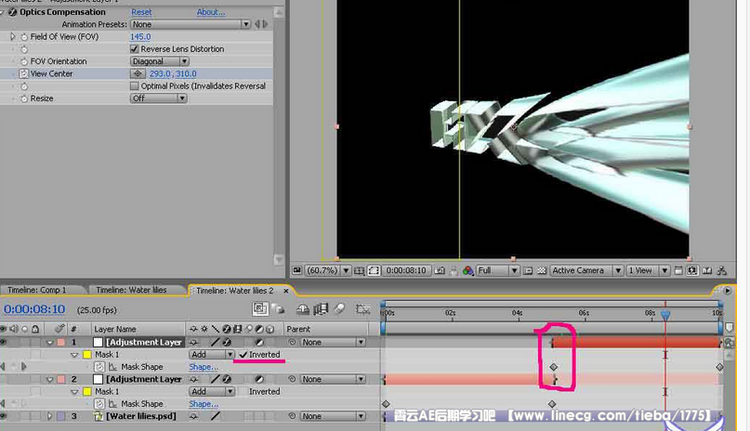The width and height of the screenshot is (750, 431).
Task: Click the yellow Mask 1 color swatch on layer 1
Action: tap(87, 354)
